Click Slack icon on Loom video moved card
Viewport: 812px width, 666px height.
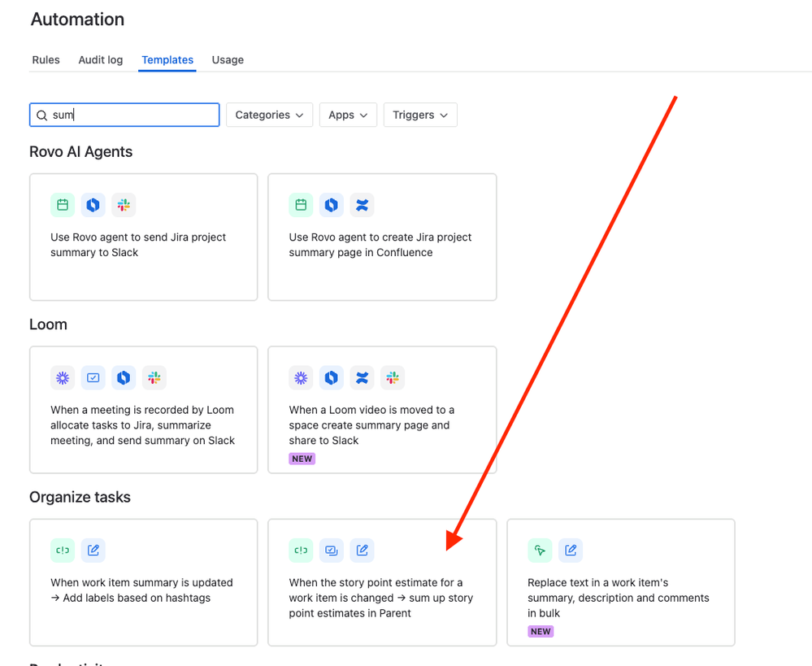393,378
